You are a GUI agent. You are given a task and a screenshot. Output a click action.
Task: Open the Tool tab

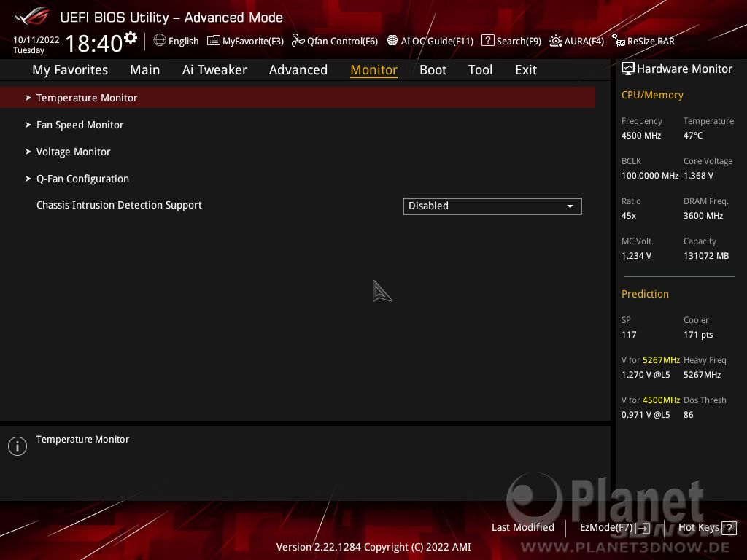(480, 70)
